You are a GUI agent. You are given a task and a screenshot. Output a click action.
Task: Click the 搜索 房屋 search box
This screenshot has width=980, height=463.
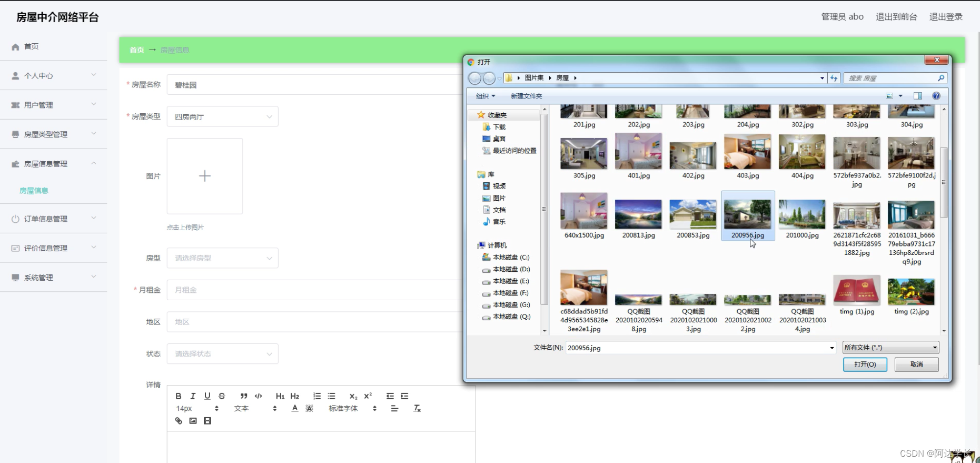pos(895,78)
